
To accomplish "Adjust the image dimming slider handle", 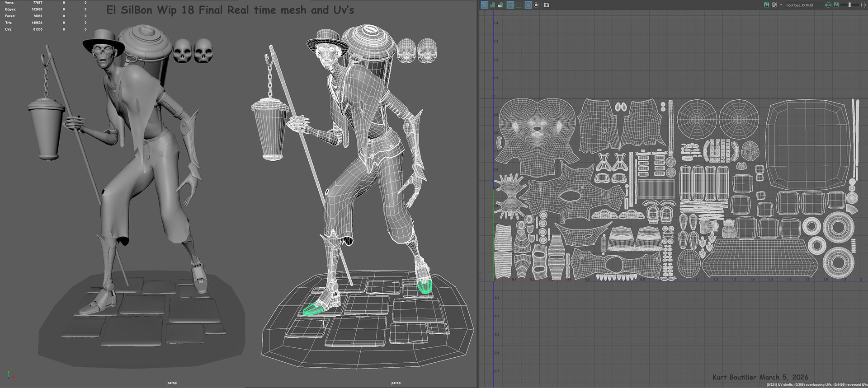I will pyautogui.click(x=849, y=5).
